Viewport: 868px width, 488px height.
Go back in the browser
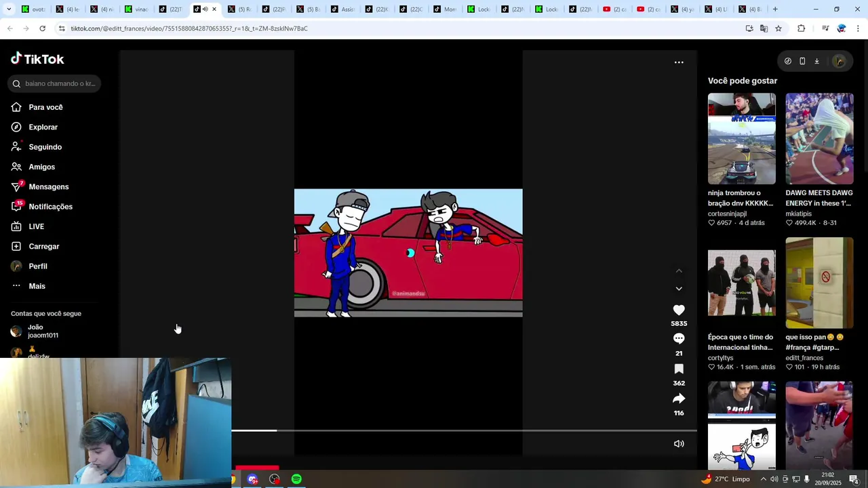pyautogui.click(x=9, y=28)
